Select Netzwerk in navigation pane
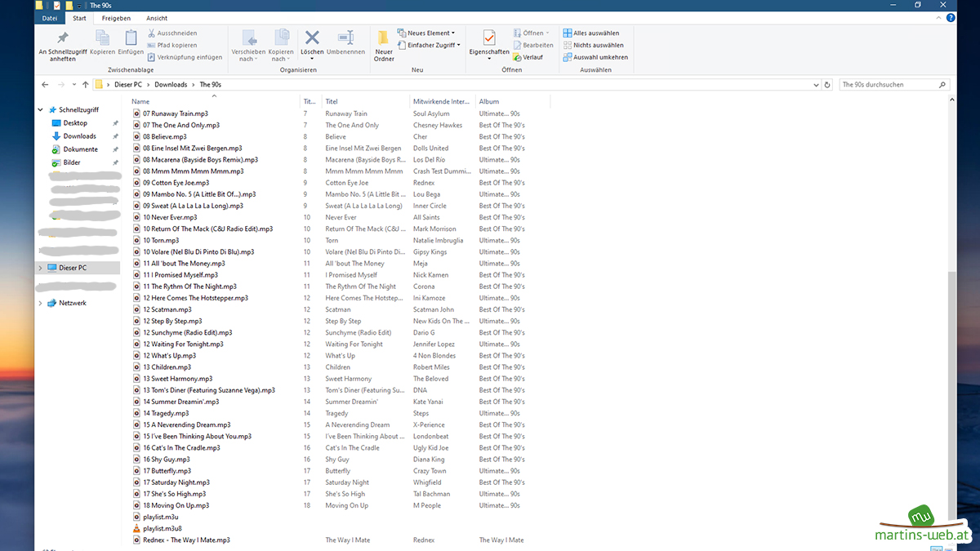The height and width of the screenshot is (551, 980). [72, 303]
